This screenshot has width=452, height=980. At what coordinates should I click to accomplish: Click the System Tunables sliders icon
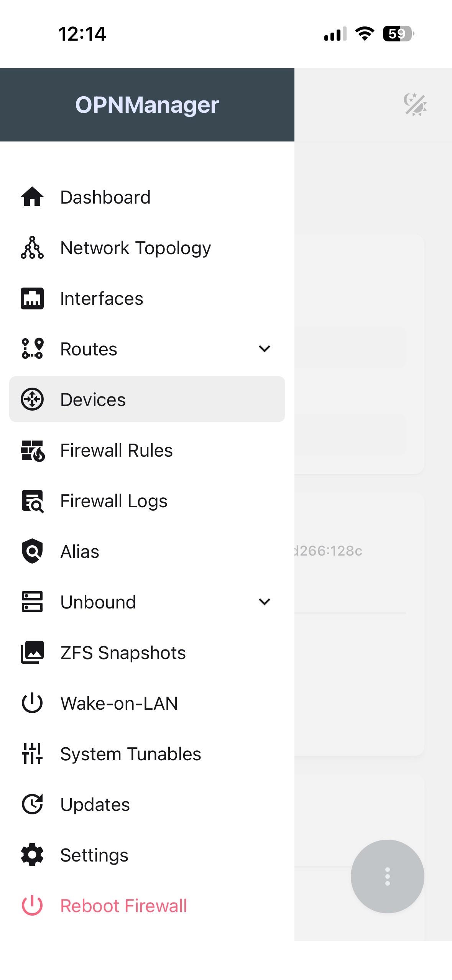pos(32,754)
